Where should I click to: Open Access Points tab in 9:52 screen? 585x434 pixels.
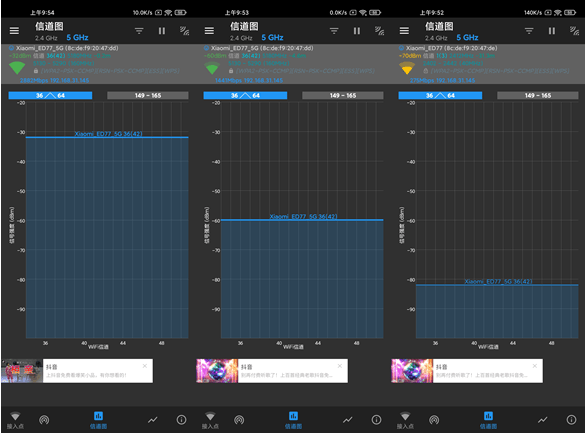pos(405,420)
